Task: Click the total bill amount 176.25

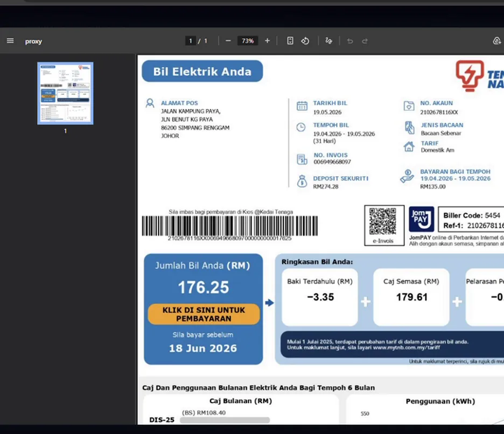Action: 204,287
